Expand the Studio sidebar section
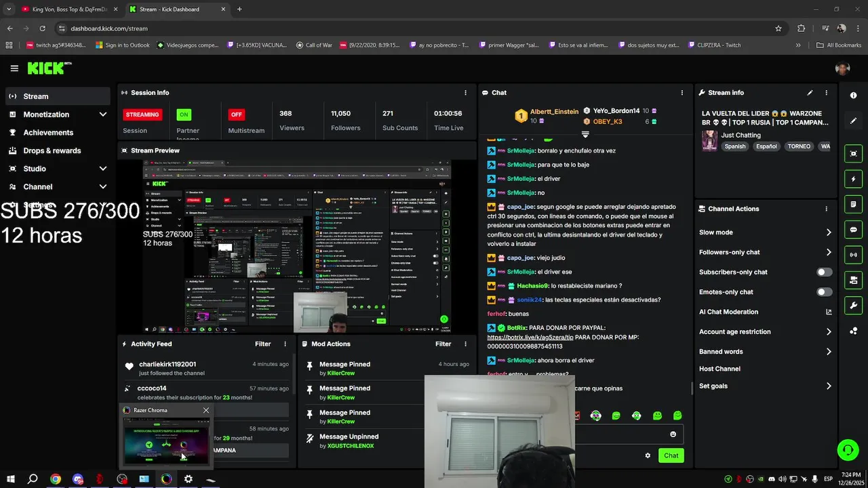This screenshot has width=868, height=488. (x=102, y=169)
